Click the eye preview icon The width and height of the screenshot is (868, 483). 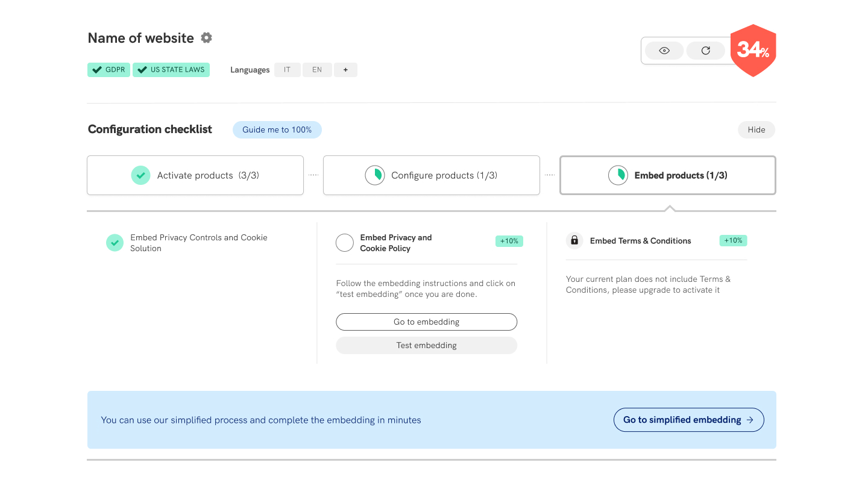click(x=664, y=51)
